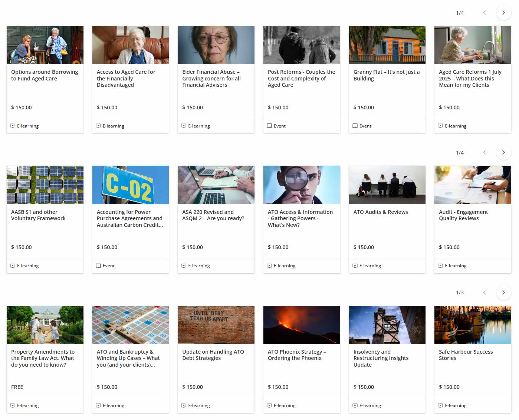Click the C-02 sign thumbnail image
The height and width of the screenshot is (420, 519).
coord(131,185)
